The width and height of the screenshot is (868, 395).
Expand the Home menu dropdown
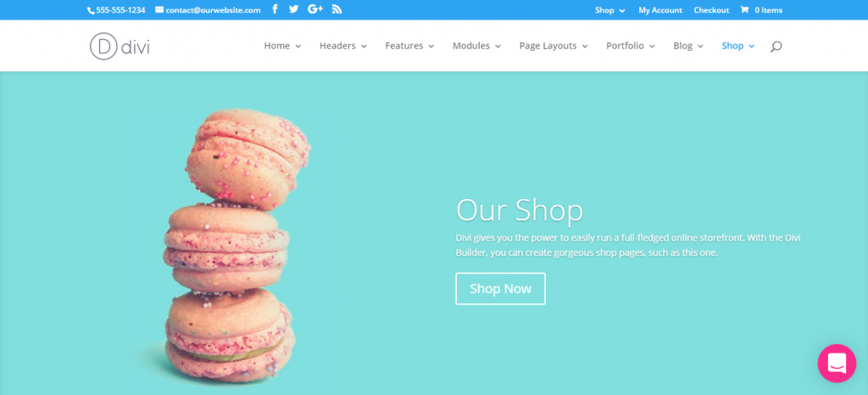tap(282, 46)
